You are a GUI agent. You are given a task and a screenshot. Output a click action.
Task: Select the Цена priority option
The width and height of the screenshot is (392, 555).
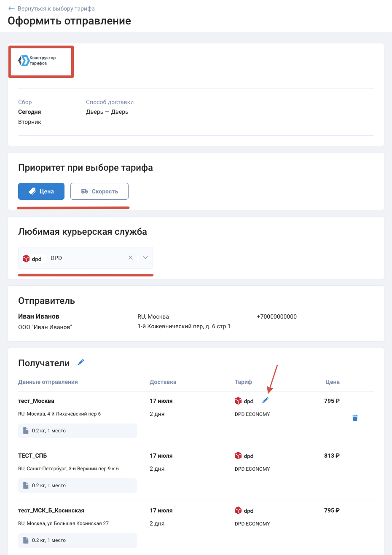click(41, 191)
